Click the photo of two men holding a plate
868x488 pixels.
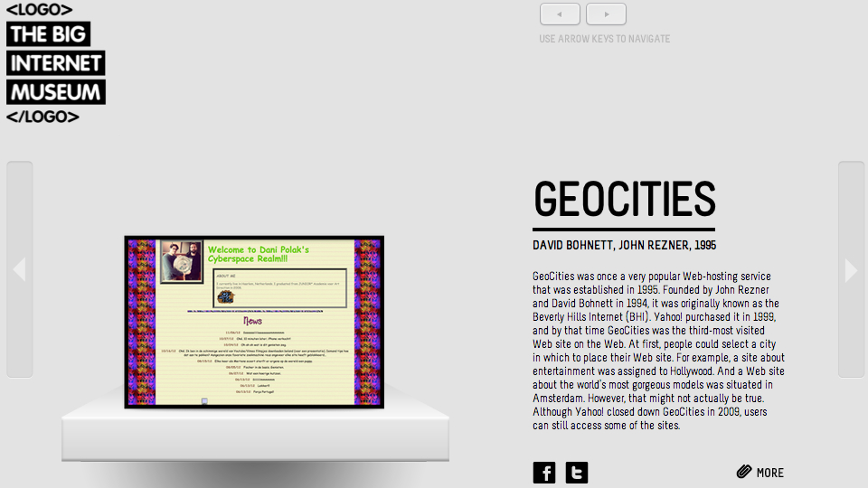tap(182, 261)
